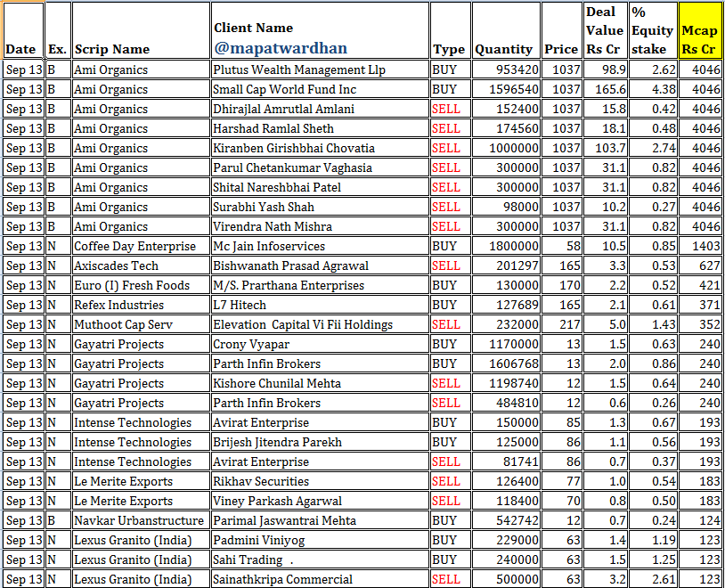Select cell Elevation Capital Vi Fii Holdings
This screenshot has width=725, height=588.
click(x=320, y=324)
